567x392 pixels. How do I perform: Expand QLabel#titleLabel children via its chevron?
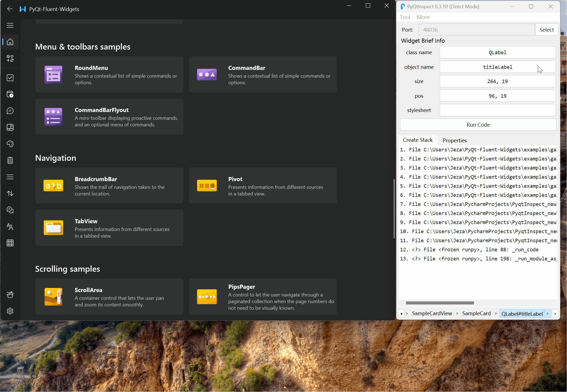(x=547, y=313)
